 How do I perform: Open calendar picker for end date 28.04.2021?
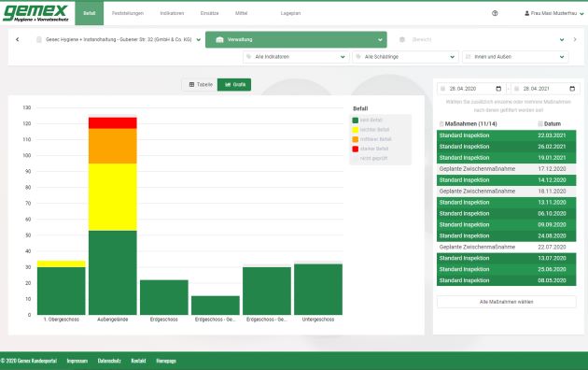tap(572, 89)
